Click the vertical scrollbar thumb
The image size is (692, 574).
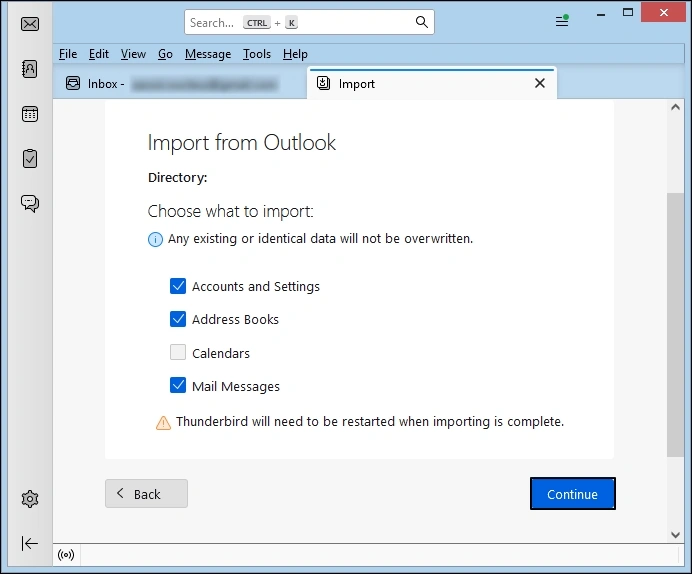coord(675,325)
